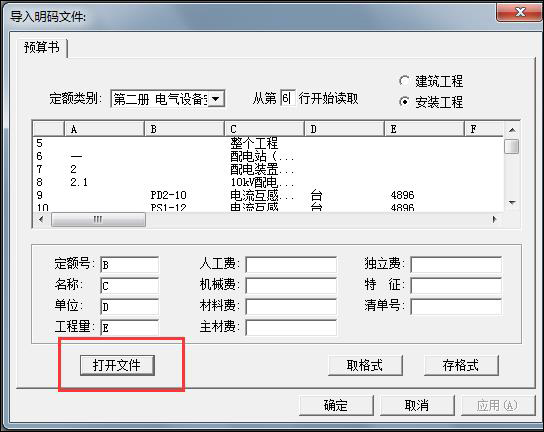Click the 单位 input field

coord(129,307)
